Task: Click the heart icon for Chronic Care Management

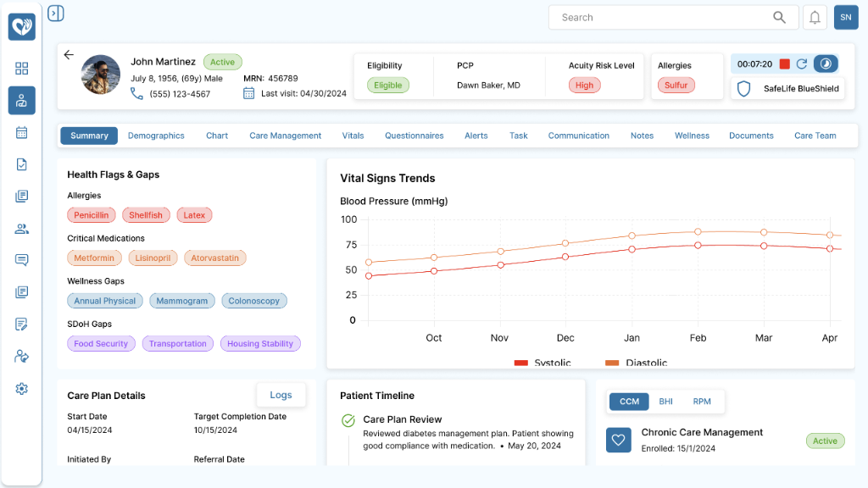Action: pyautogui.click(x=618, y=441)
